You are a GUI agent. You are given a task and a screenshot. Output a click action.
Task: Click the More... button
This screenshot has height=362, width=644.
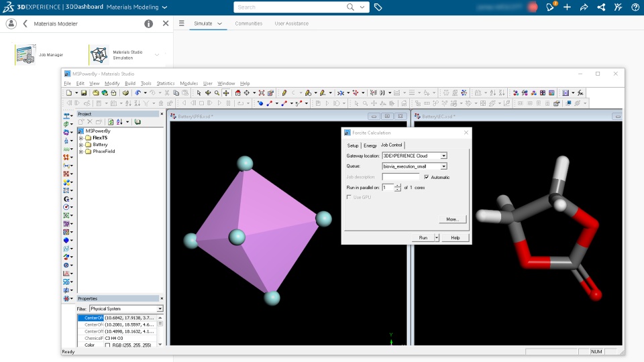452,219
